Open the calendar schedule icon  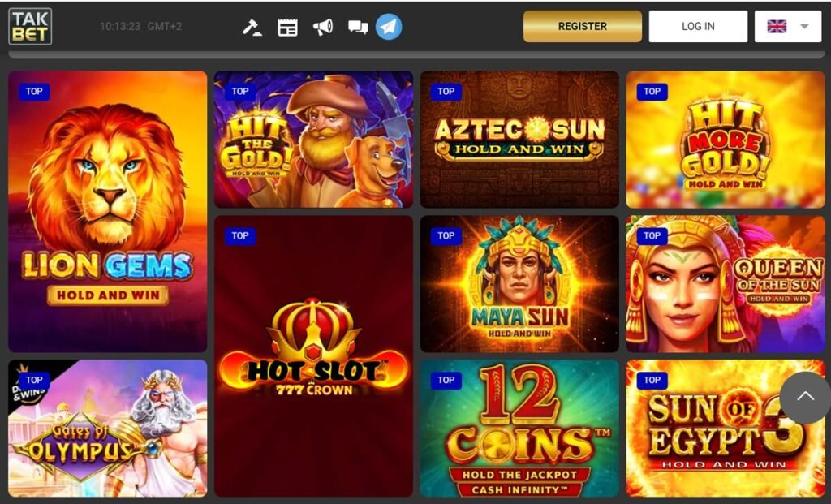tap(288, 28)
